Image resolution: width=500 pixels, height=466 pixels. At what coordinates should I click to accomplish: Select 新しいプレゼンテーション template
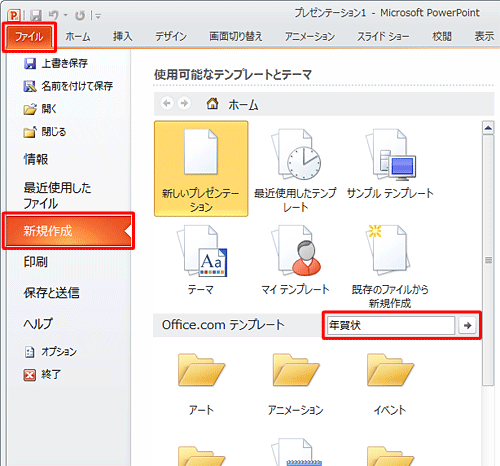(x=201, y=169)
